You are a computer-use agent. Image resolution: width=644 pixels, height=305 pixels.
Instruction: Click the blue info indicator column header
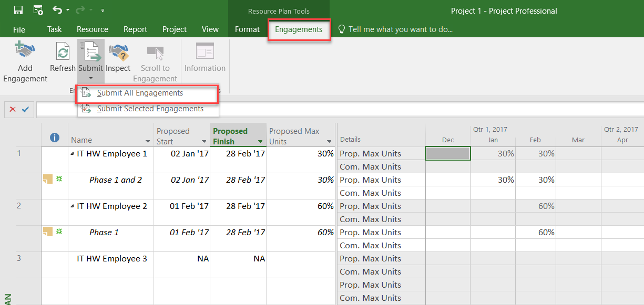tap(54, 138)
